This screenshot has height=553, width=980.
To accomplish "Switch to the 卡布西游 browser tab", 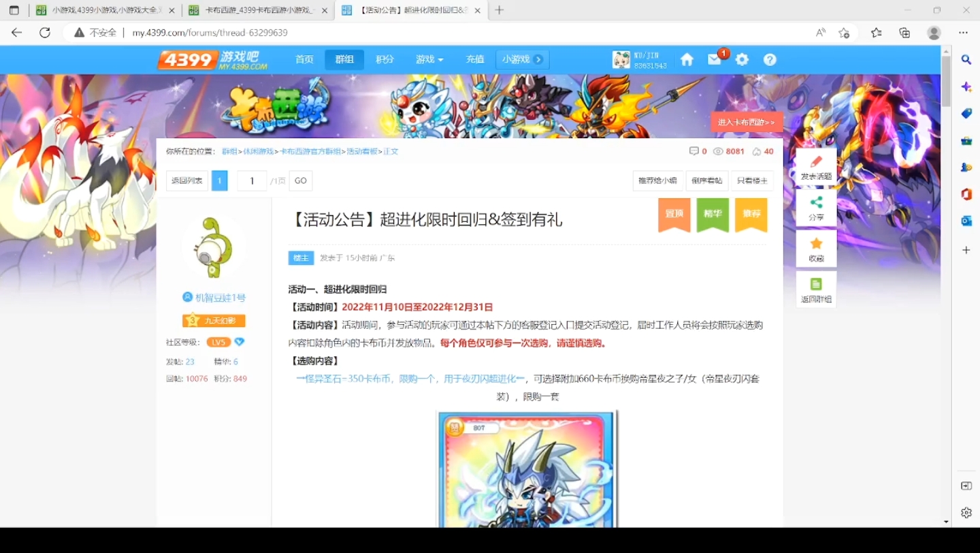I will pos(259,11).
